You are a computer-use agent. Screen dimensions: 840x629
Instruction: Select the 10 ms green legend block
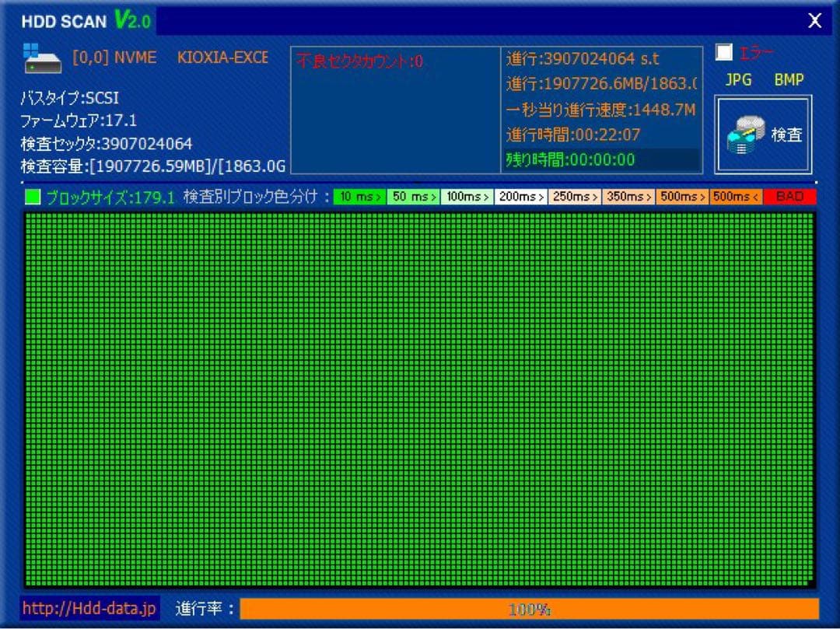tap(359, 197)
